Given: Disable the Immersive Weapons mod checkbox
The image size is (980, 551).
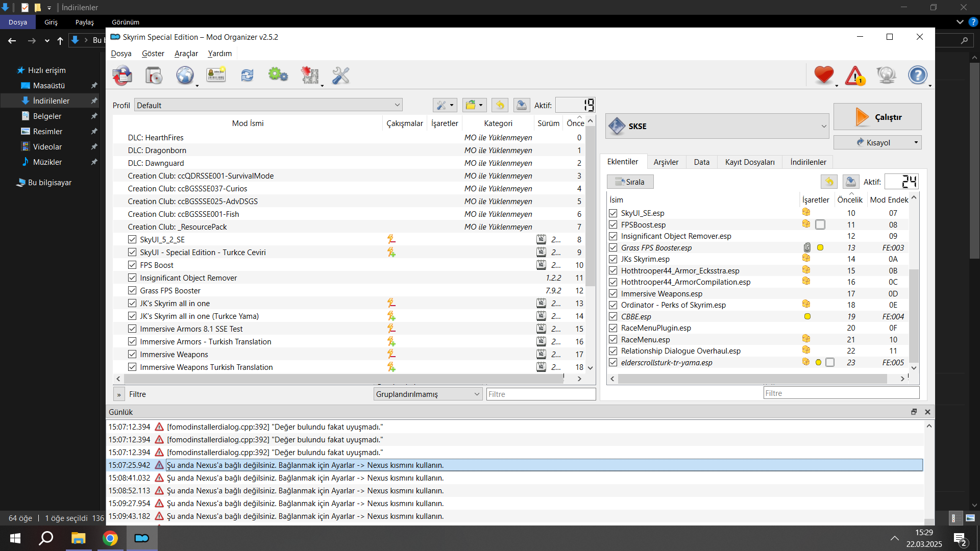Looking at the screenshot, I should pyautogui.click(x=132, y=354).
